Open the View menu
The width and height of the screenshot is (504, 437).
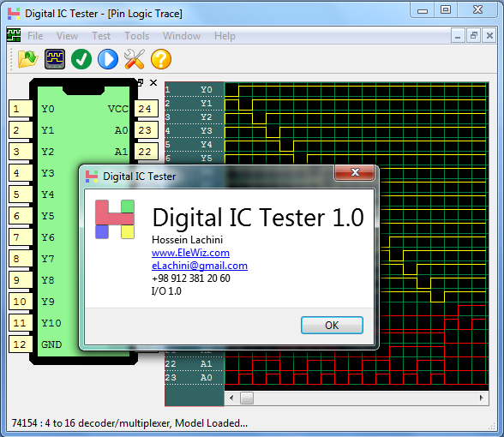point(67,36)
